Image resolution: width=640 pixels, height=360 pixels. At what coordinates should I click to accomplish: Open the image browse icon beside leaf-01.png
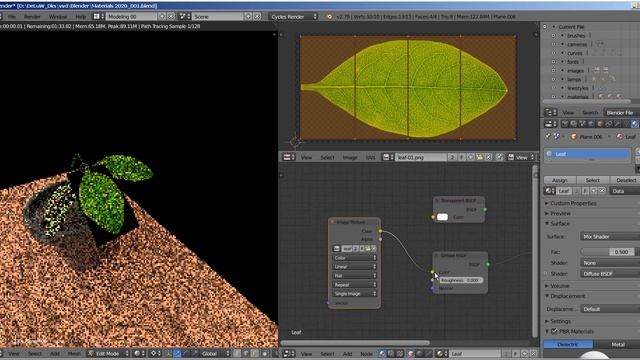coord(388,157)
